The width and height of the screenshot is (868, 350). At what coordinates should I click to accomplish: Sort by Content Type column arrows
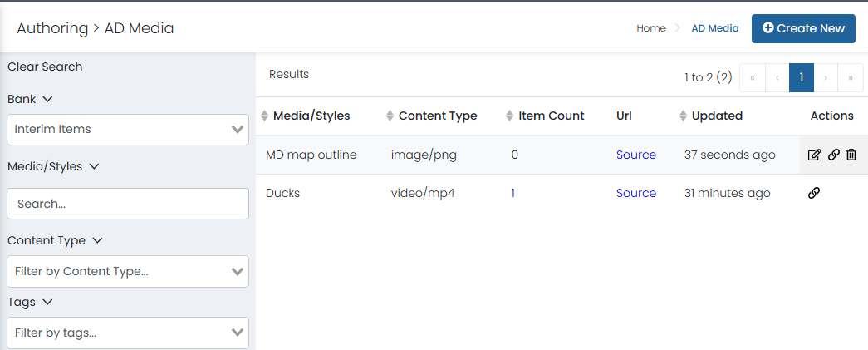[390, 116]
